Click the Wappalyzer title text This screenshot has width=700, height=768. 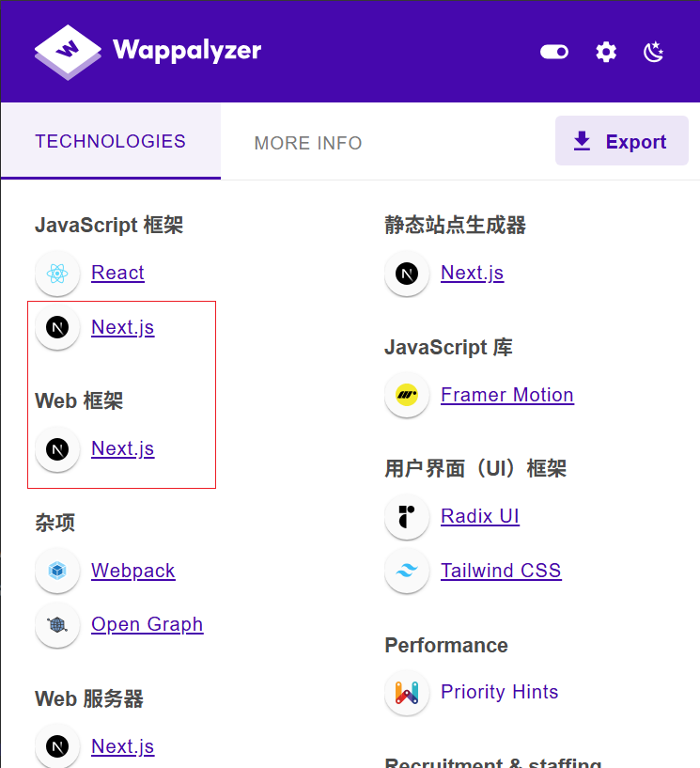187,51
